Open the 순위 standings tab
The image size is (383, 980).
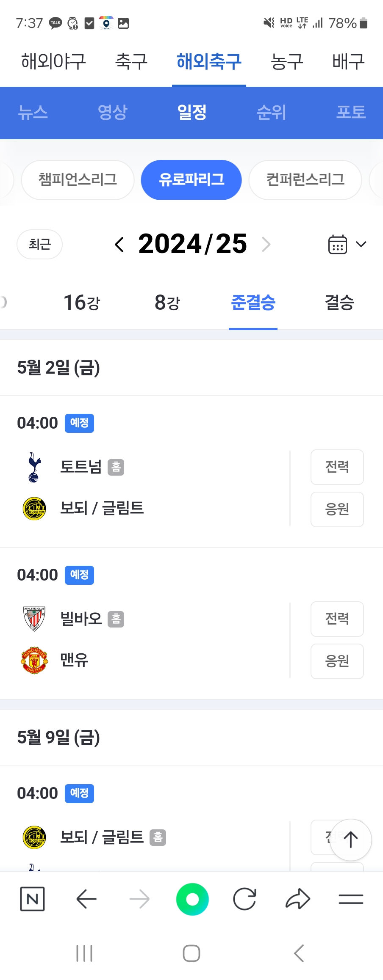[x=271, y=112]
